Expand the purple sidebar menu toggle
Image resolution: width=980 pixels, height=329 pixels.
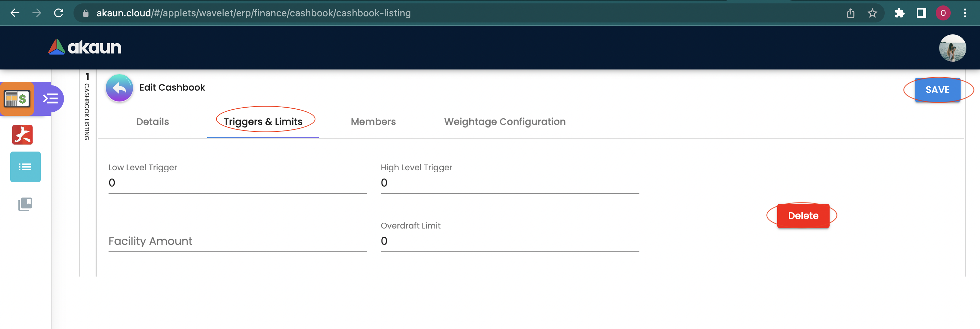(x=50, y=99)
